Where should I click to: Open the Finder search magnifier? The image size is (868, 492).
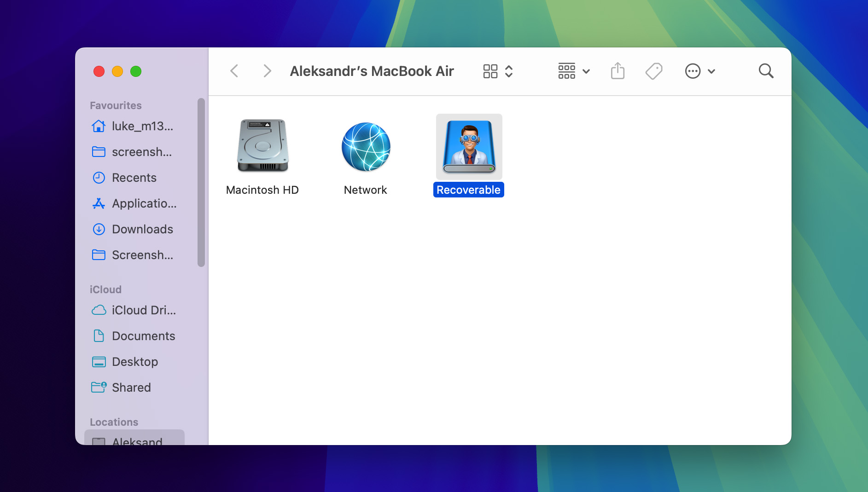766,71
